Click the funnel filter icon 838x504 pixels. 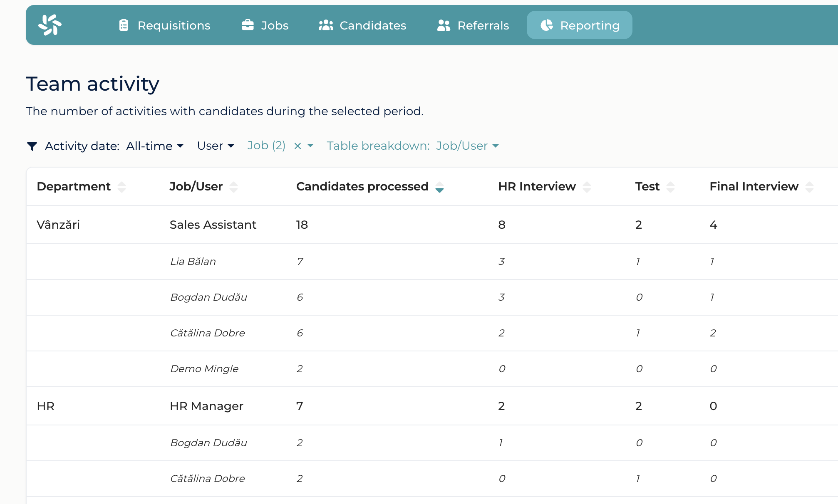click(x=32, y=146)
